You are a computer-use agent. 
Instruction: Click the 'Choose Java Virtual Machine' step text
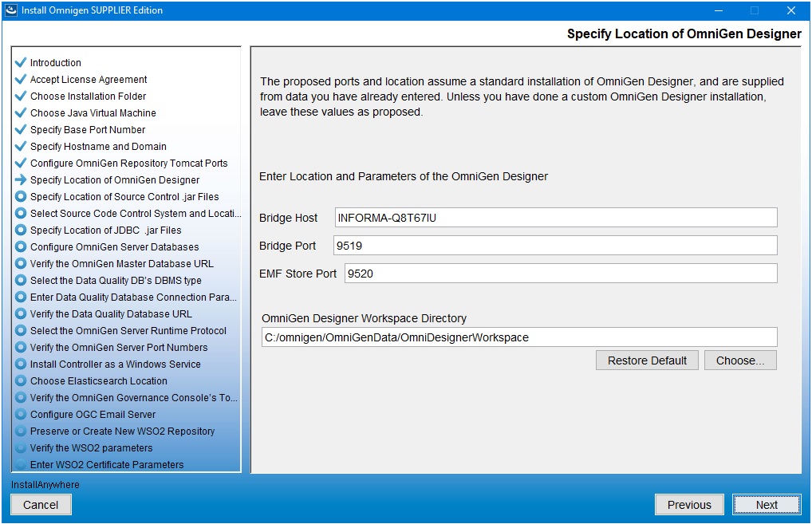tap(93, 113)
